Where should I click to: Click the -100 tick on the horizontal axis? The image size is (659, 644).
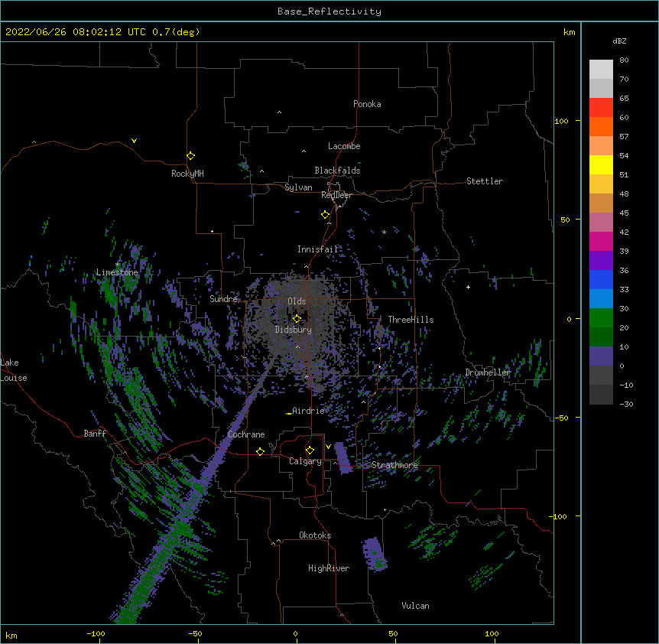tap(96, 633)
